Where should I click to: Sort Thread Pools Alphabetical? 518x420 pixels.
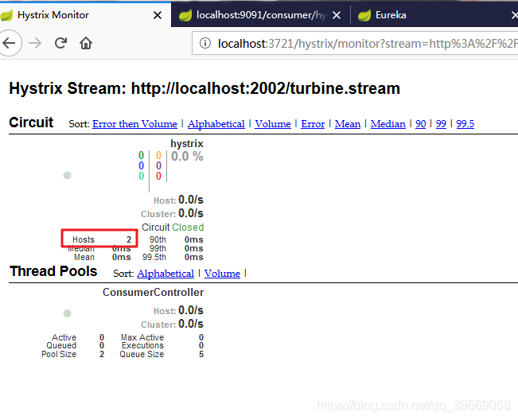coord(166,274)
